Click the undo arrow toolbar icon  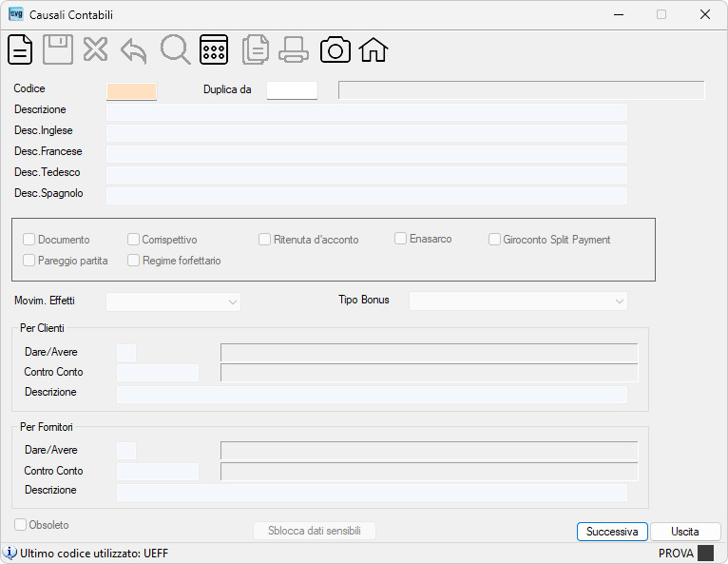tap(134, 50)
